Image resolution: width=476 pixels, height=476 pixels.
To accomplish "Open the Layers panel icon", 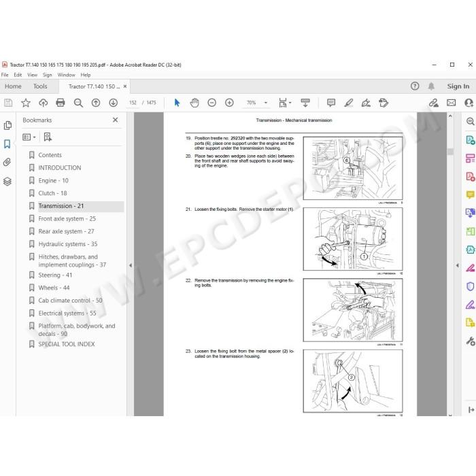I will coord(7,182).
